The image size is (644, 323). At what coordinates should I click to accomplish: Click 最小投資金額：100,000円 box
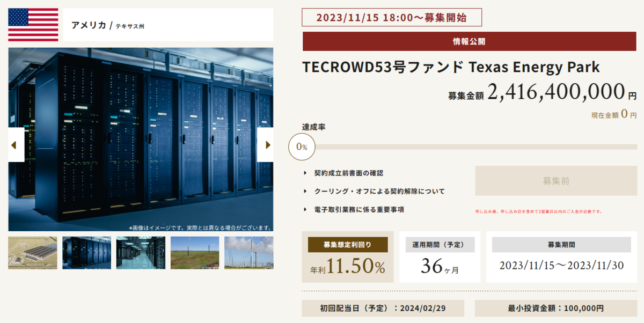tap(555, 309)
